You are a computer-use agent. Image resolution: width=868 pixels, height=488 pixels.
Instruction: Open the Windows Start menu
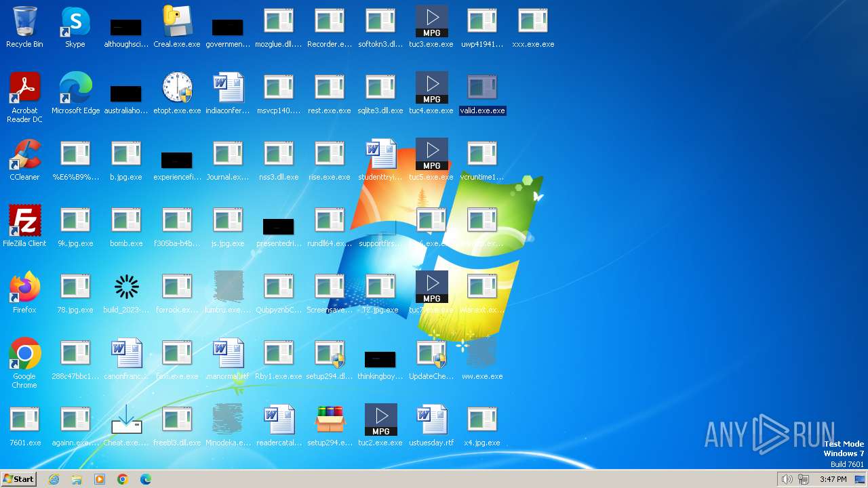click(19, 479)
